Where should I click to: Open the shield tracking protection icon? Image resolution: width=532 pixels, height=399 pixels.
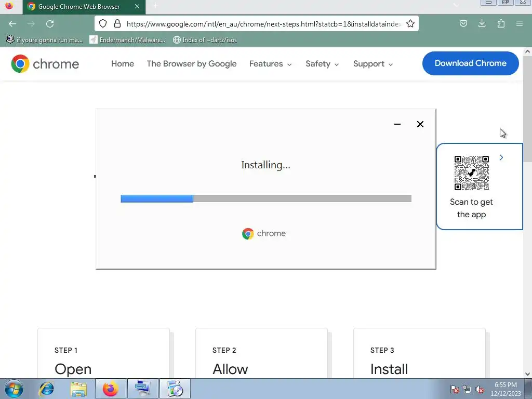[103, 23]
